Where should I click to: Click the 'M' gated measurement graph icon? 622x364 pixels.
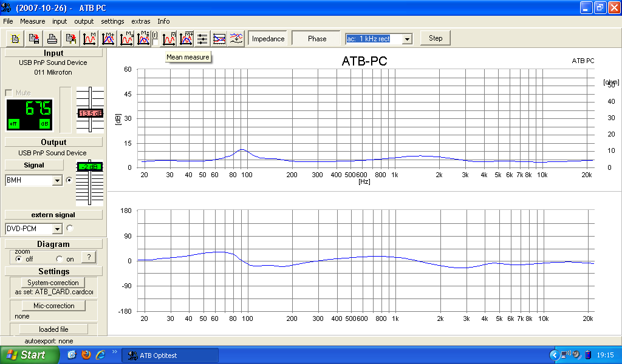tap(126, 39)
